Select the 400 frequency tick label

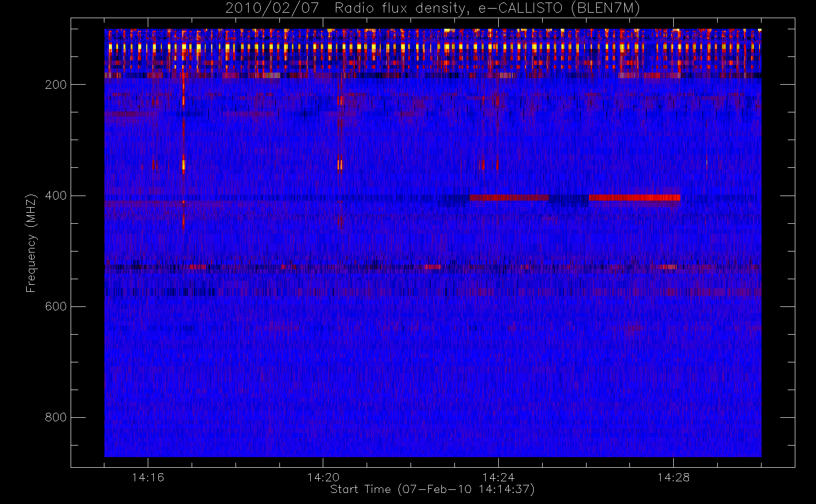tap(56, 196)
